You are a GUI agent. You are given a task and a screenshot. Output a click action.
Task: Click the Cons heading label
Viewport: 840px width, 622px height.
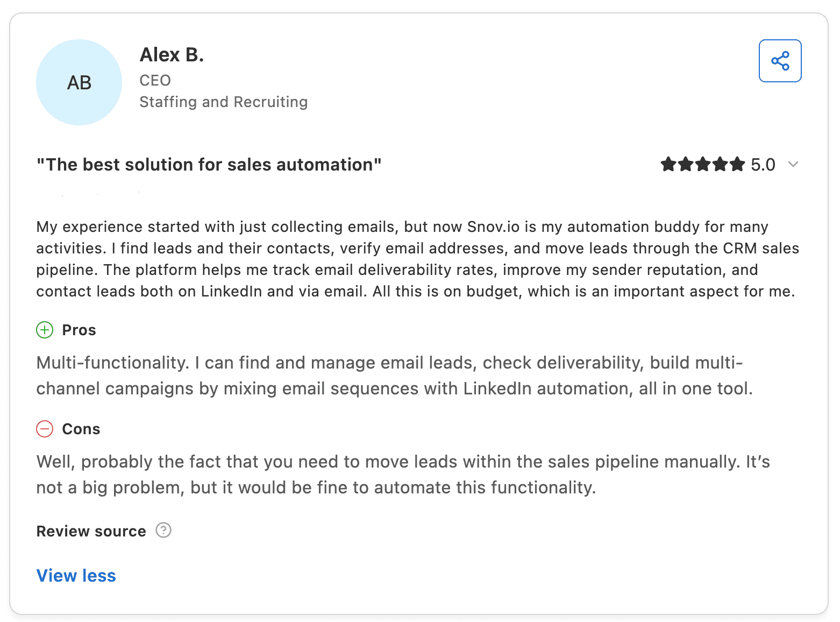pyautogui.click(x=81, y=429)
